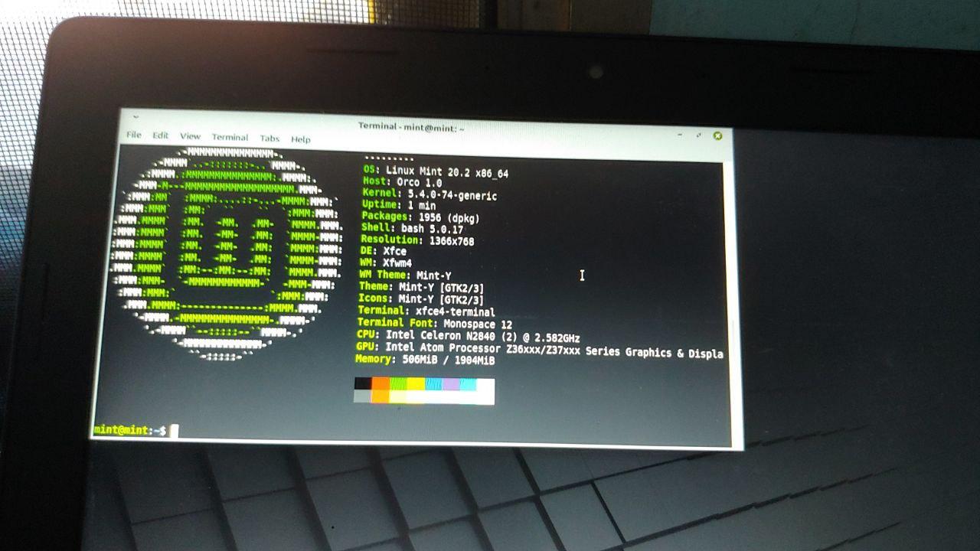
Task: Click the 'Terminal - mint@mint: ~' title bar text
Action: pos(412,127)
